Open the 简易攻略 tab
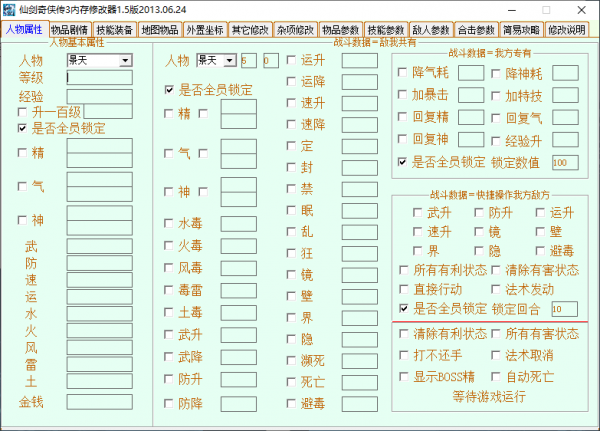The image size is (600, 431). [x=521, y=30]
